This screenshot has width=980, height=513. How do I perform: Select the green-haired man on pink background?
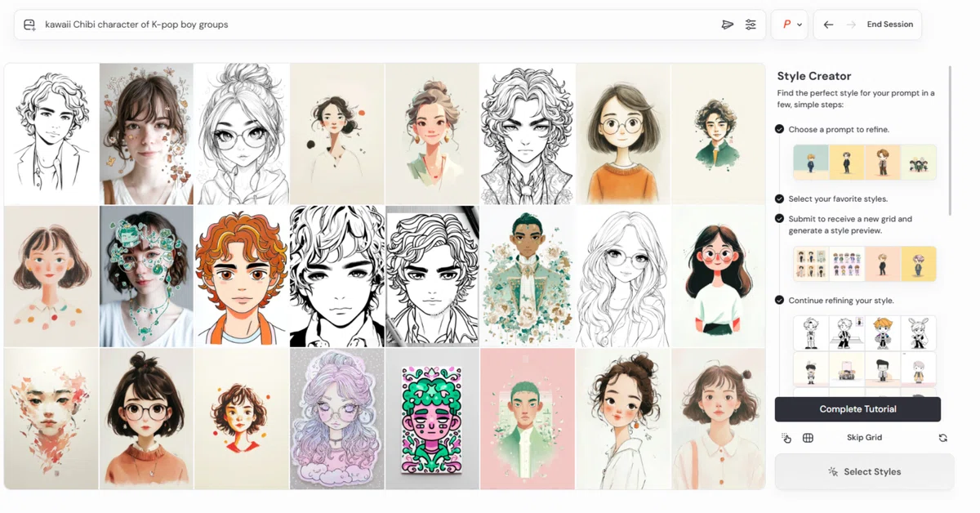pos(528,419)
